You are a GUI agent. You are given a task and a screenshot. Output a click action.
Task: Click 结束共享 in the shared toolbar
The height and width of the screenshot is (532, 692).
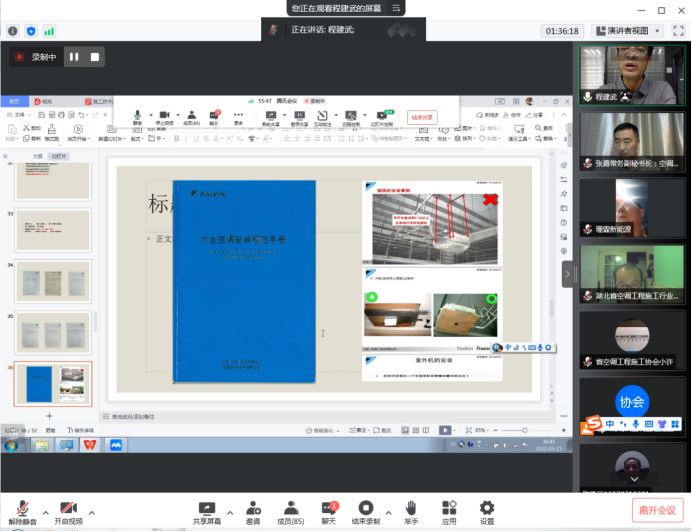click(x=422, y=117)
